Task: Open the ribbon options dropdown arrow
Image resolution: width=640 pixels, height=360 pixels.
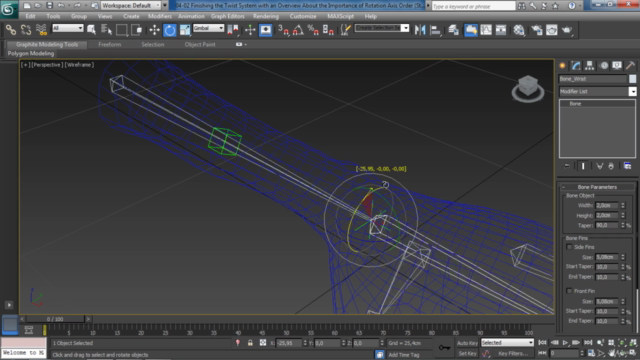Action: point(245,44)
